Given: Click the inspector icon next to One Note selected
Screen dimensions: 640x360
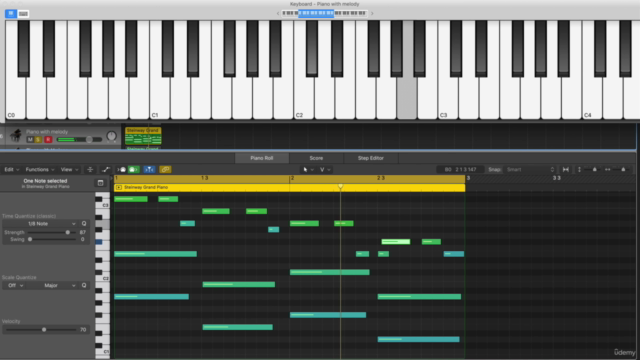Looking at the screenshot, I should pos(100,183).
